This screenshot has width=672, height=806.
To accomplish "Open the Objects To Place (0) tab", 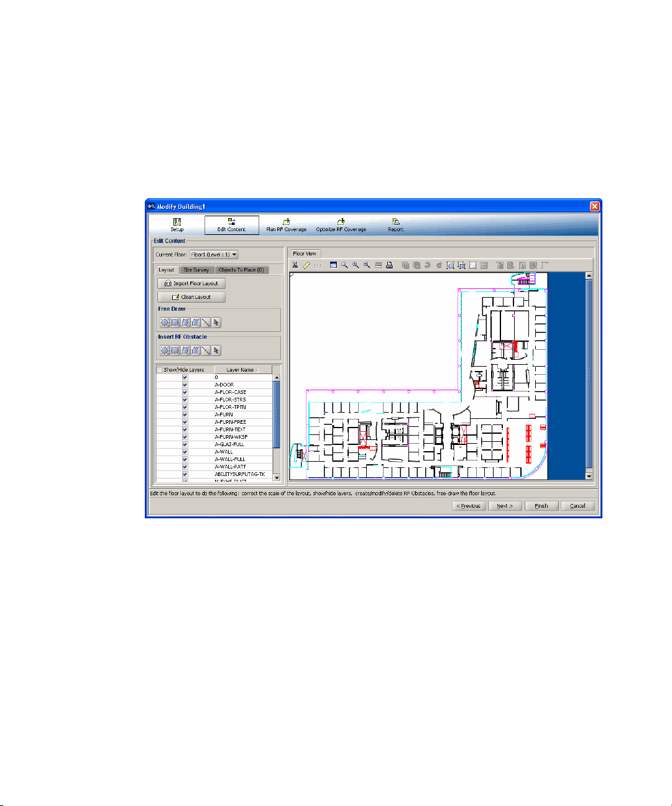I will 241,270.
